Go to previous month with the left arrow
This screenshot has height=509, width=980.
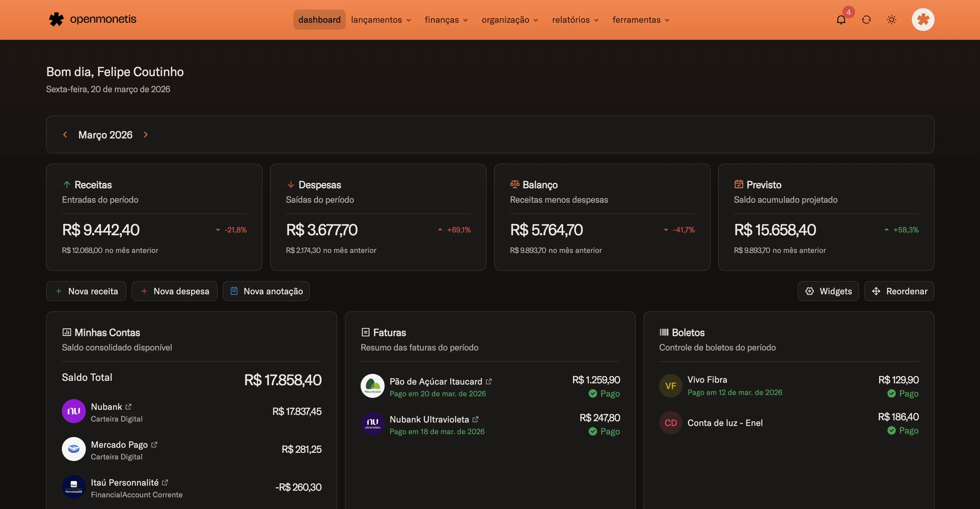tap(65, 135)
